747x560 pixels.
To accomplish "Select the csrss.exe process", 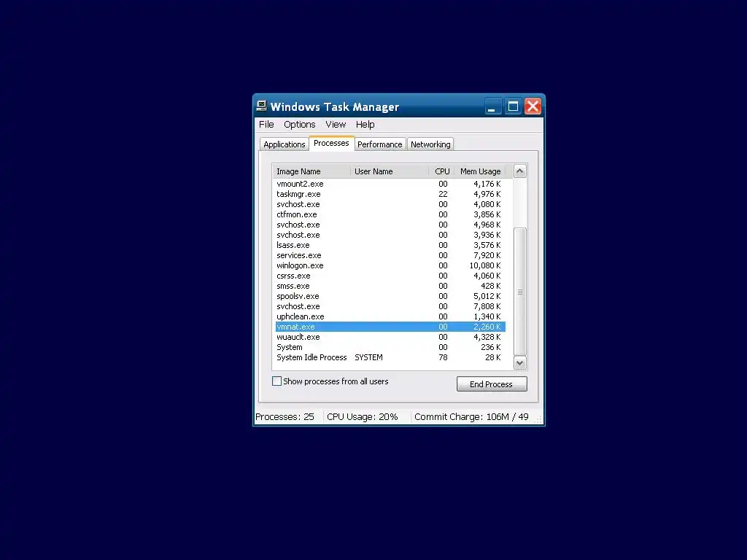I will click(x=390, y=276).
